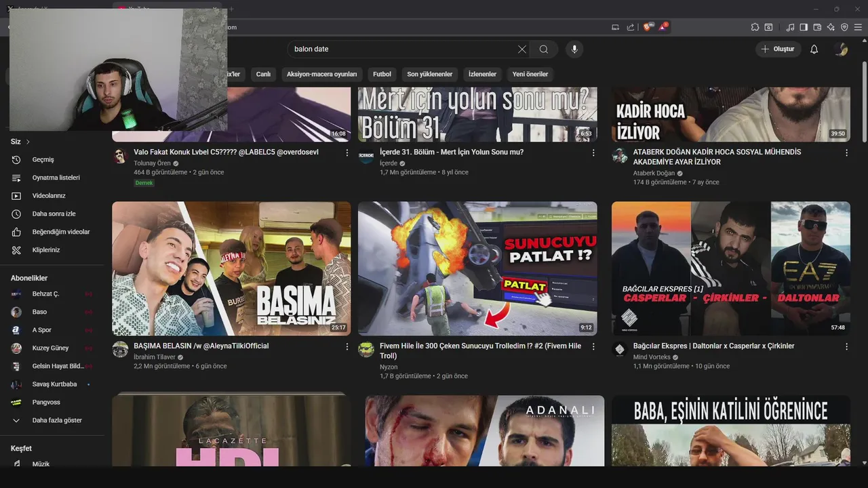Click the share page icon in address bar
Viewport: 868px width, 488px height.
pos(630,27)
